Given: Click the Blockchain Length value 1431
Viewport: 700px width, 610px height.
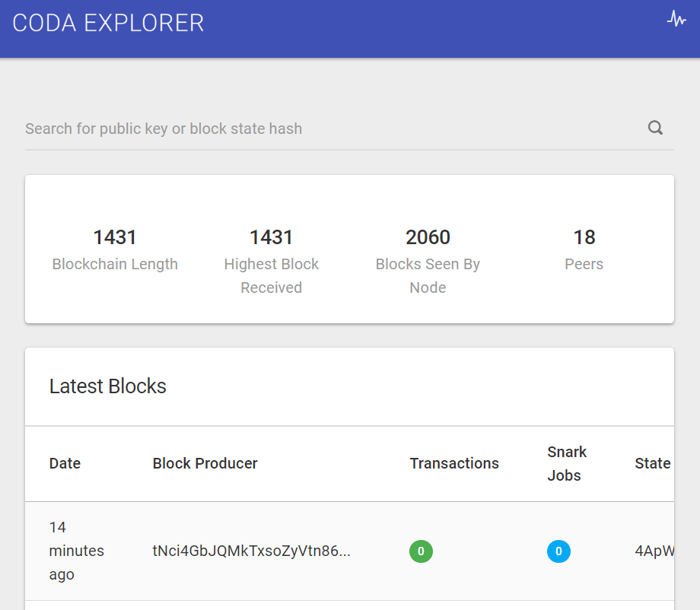Looking at the screenshot, I should click(x=115, y=237).
